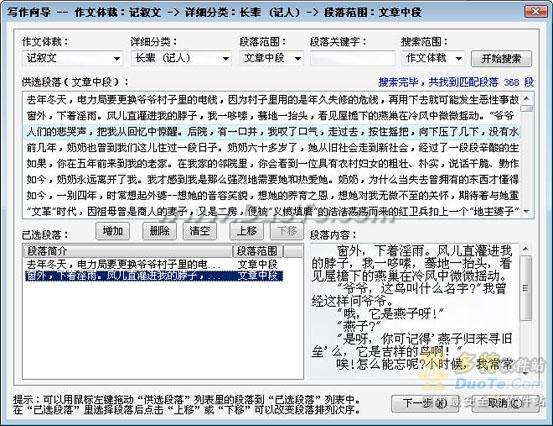Click the 段落范围 column header
Viewport: 553px width, 426px height.
[x=257, y=251]
